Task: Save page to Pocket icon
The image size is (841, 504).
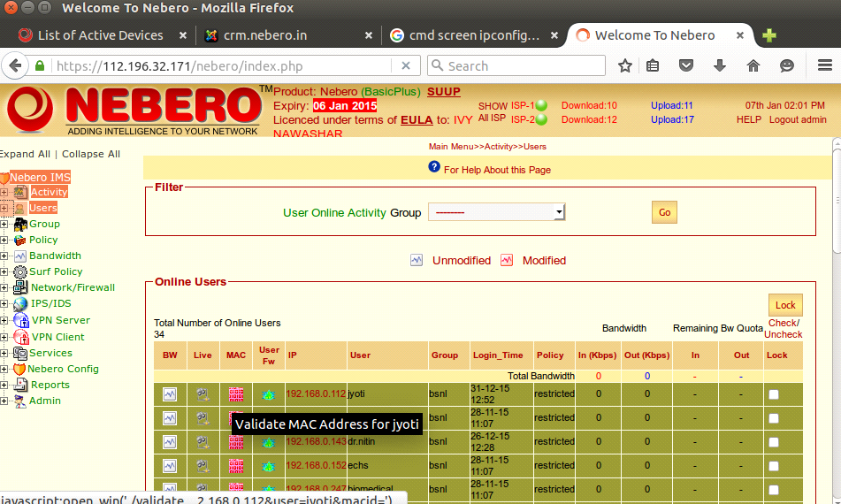Action: 686,66
